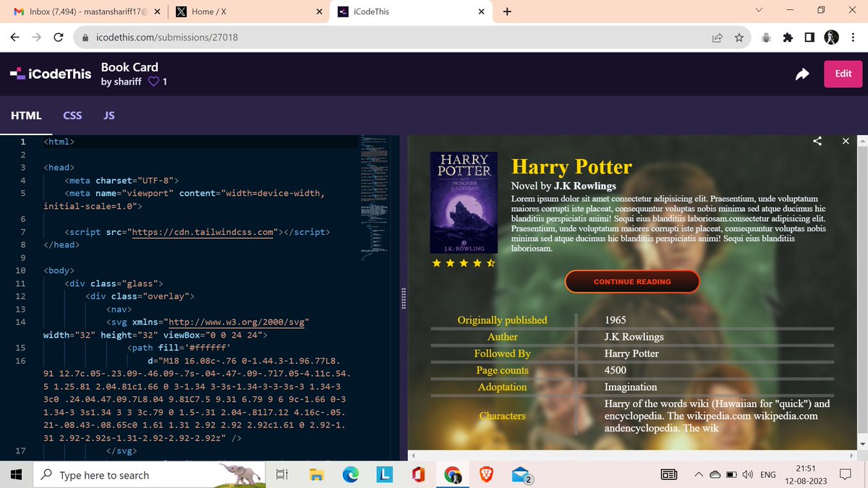Go forward in browser history
The image size is (868, 488).
(36, 38)
